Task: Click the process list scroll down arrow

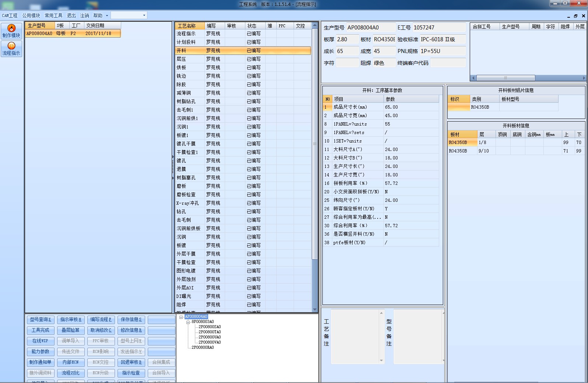Action: point(315,309)
